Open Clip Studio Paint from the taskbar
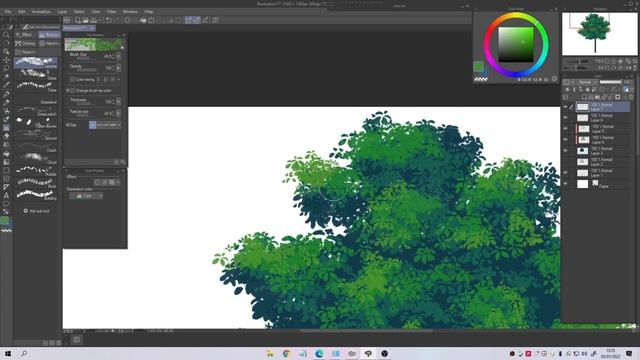The height and width of the screenshot is (360, 640). [368, 353]
